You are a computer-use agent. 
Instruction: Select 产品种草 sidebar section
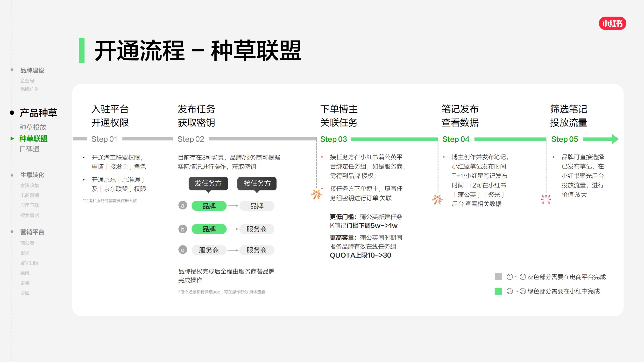38,113
